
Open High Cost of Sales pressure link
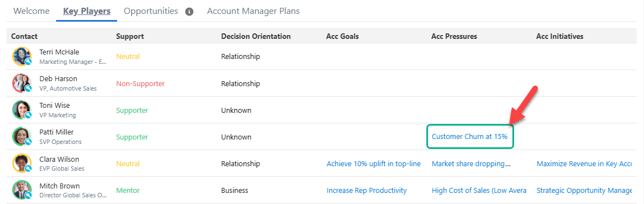479,191
